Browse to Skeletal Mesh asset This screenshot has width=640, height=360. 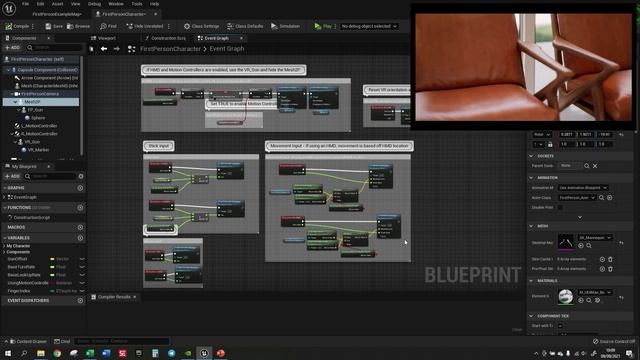[x=589, y=246]
